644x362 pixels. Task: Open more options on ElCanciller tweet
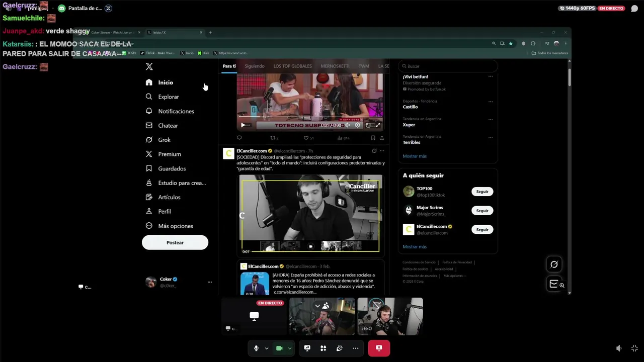[382, 151]
